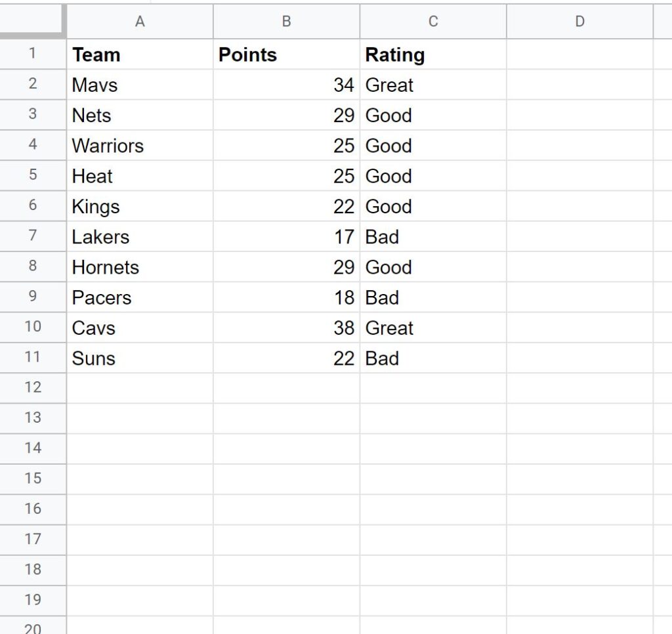
Task: Select column B header
Action: 286,21
